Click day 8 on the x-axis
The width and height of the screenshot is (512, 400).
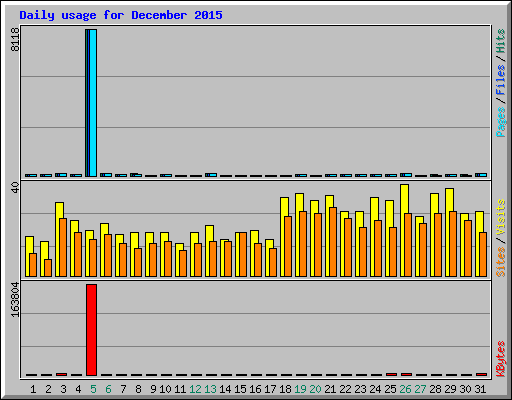click(138, 389)
